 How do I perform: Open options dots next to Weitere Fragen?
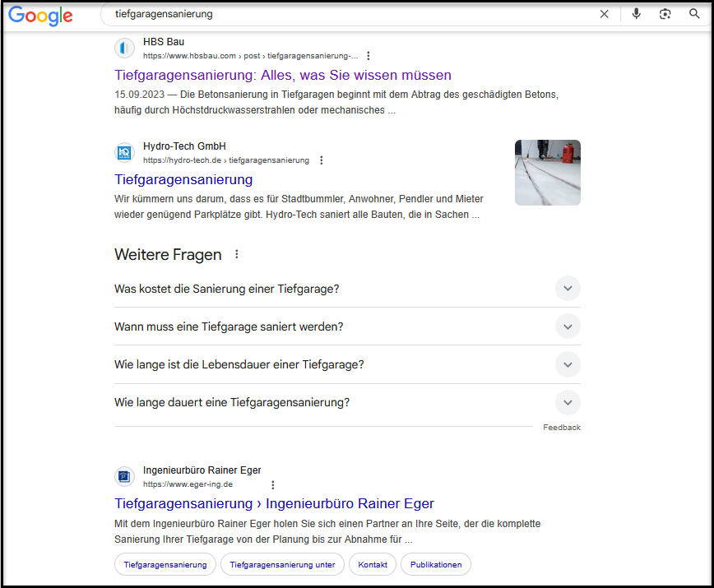(236, 254)
